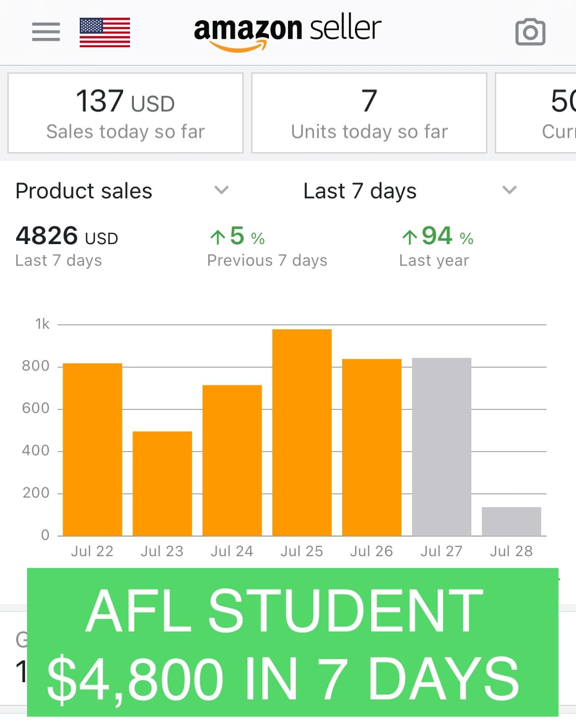Select the tallest bar for Jul 25
This screenshot has height=728, width=576.
(x=302, y=432)
